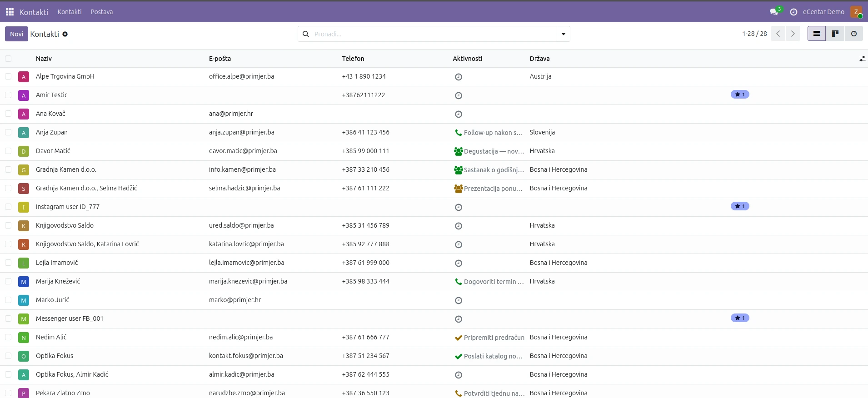This screenshot has height=398, width=868.
Task: Open optional columns adjust icon
Action: click(862, 59)
